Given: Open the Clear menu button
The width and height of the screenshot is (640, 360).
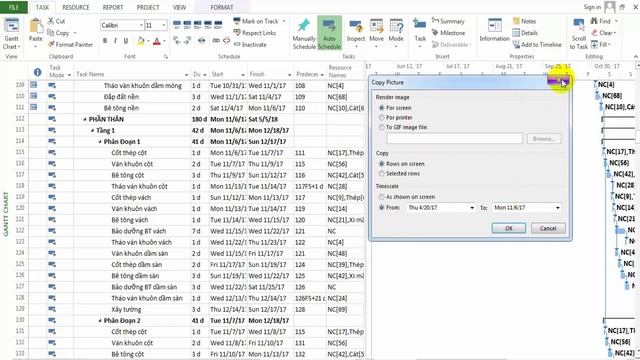Looking at the screenshot, I should point(603,33).
